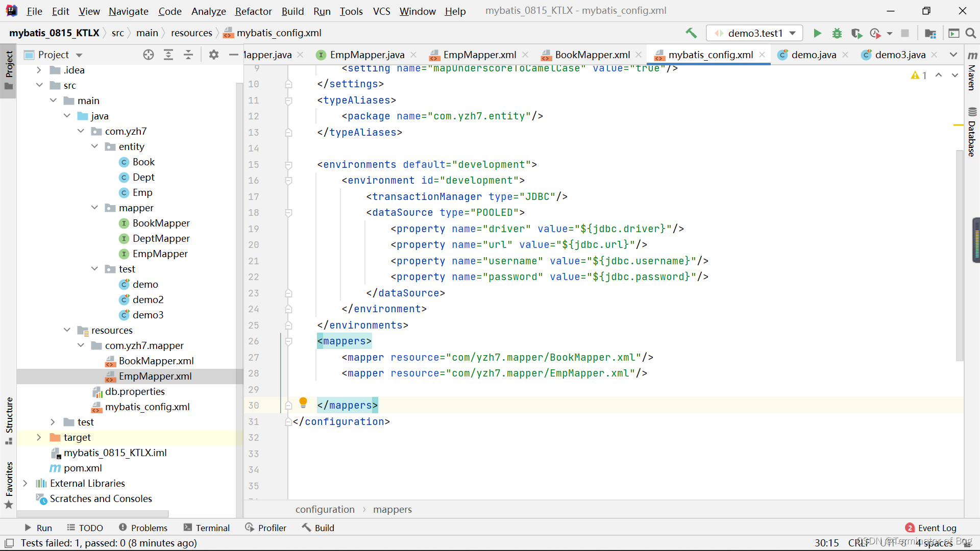Open the Database tool window

pyautogui.click(x=972, y=132)
